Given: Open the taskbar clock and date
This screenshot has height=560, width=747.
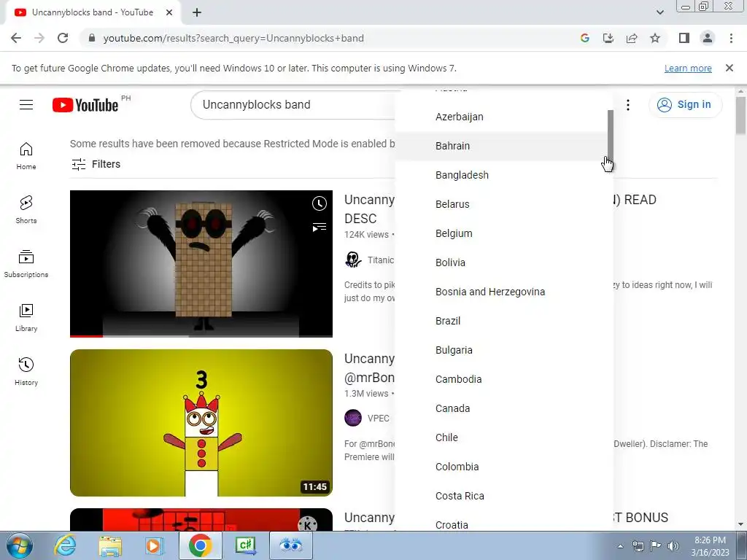Looking at the screenshot, I should [x=710, y=546].
